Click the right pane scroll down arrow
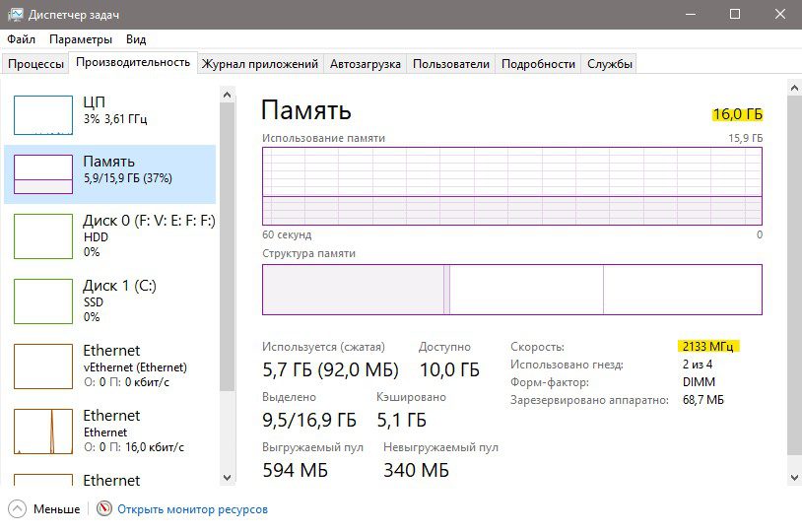802x532 pixels. (x=794, y=478)
